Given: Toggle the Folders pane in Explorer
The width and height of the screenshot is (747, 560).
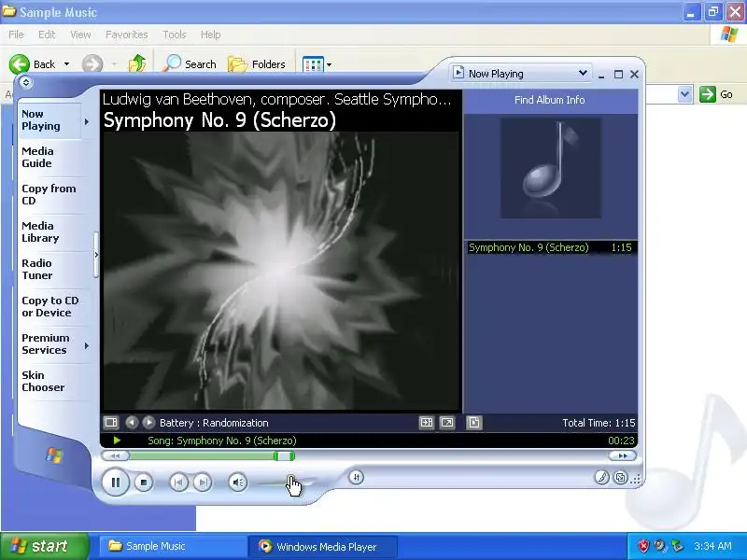Looking at the screenshot, I should pyautogui.click(x=257, y=64).
